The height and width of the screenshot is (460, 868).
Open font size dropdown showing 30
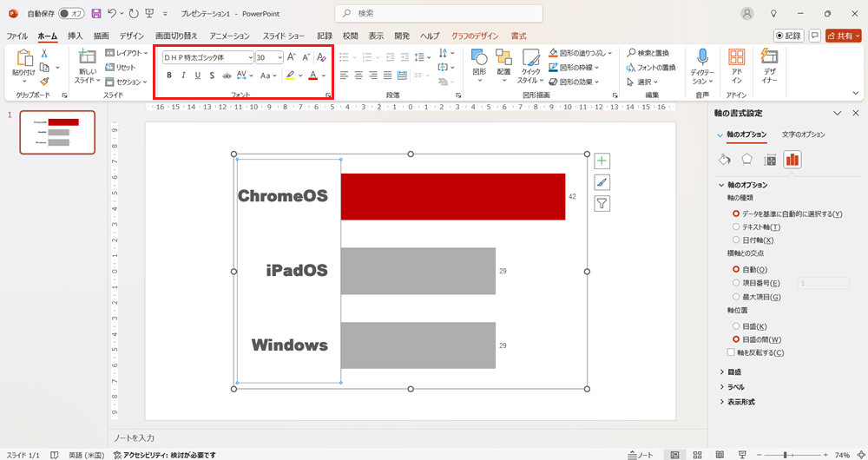(279, 57)
